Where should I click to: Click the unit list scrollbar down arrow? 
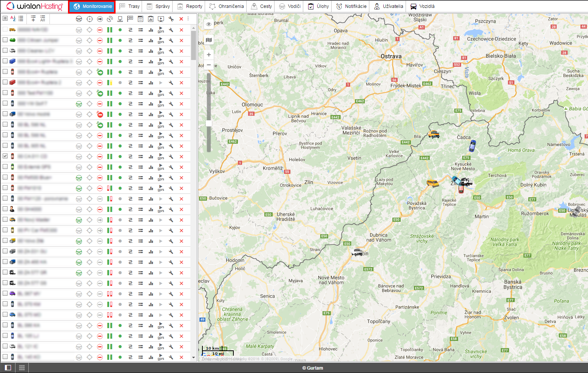(x=193, y=358)
